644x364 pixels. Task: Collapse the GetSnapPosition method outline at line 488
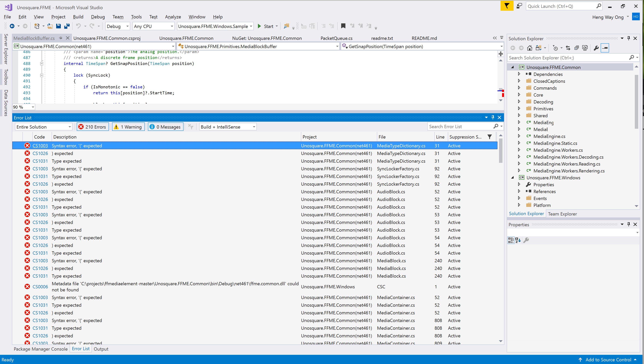tap(42, 63)
